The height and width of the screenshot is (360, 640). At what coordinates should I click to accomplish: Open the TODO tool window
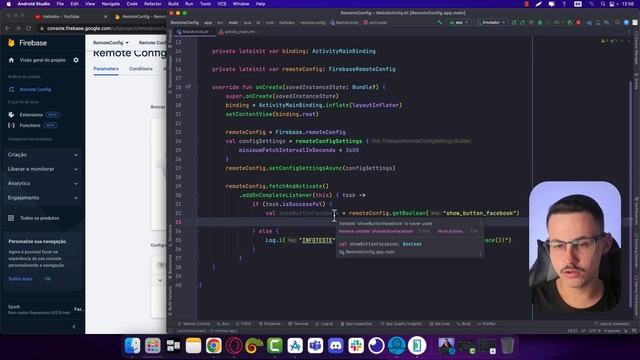coord(244,324)
